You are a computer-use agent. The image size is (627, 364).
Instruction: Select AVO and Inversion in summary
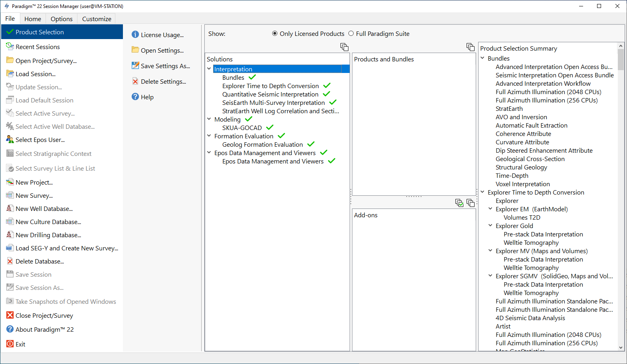coord(521,117)
